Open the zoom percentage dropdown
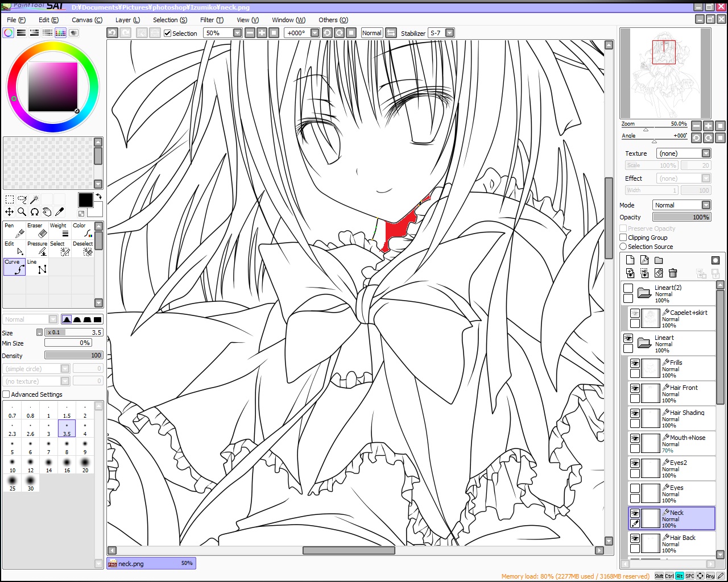This screenshot has width=728, height=582. (238, 33)
